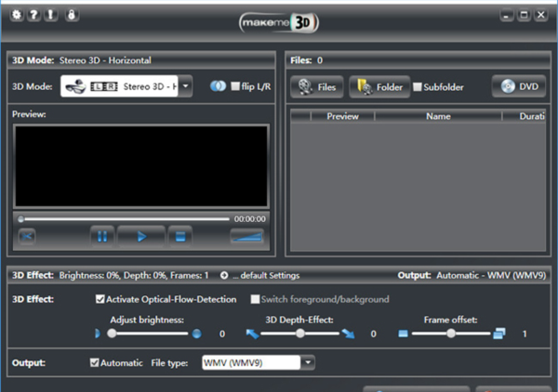Image resolution: width=558 pixels, height=392 pixels.
Task: Click the scissors cut icon
Action: [27, 236]
